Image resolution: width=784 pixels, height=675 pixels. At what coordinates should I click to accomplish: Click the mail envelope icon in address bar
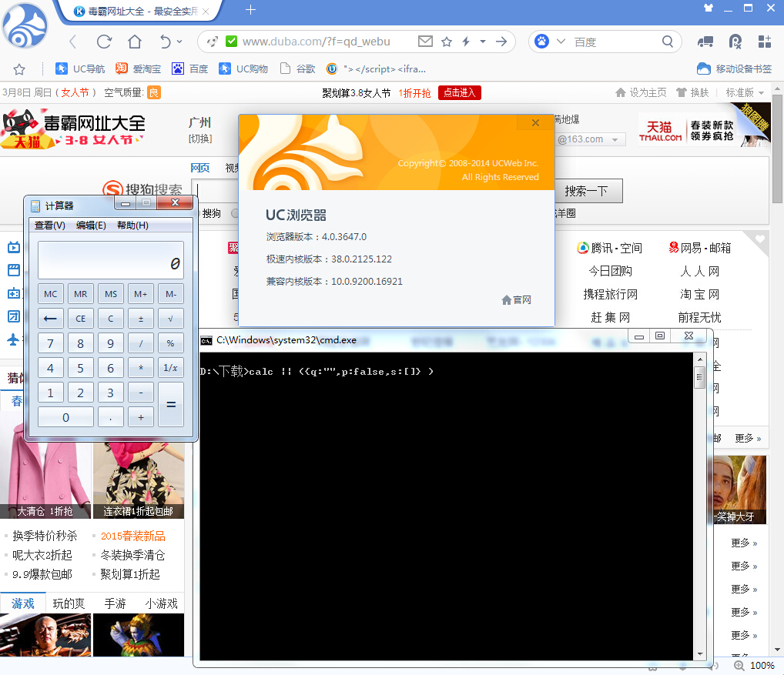pyautogui.click(x=425, y=41)
